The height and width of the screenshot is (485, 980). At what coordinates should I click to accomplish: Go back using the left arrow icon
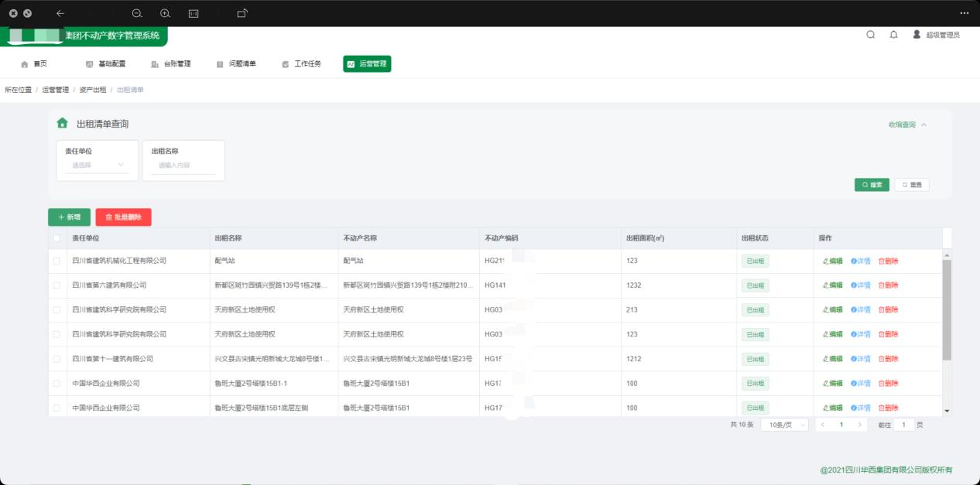coord(60,13)
